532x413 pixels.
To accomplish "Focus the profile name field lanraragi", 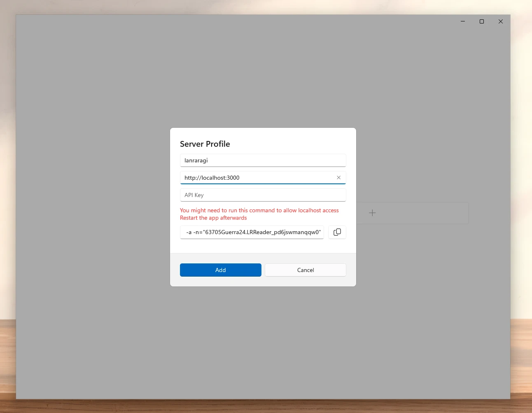I will click(263, 160).
